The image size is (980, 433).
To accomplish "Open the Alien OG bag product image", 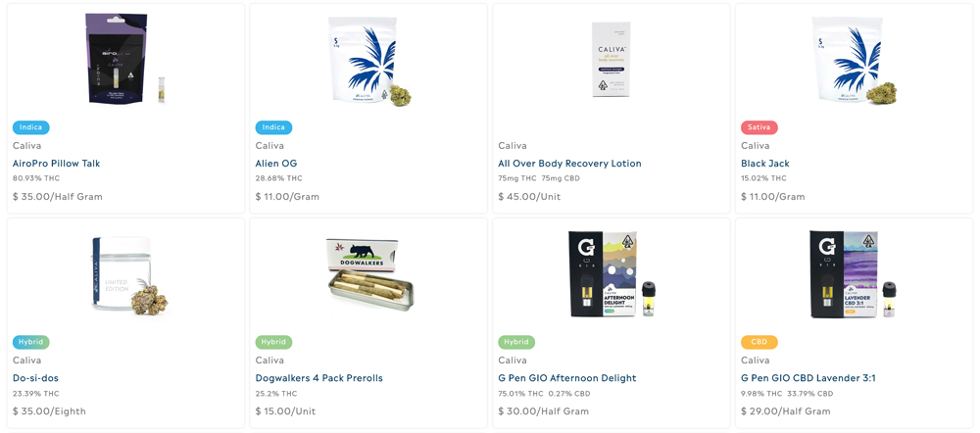I will pos(369,61).
